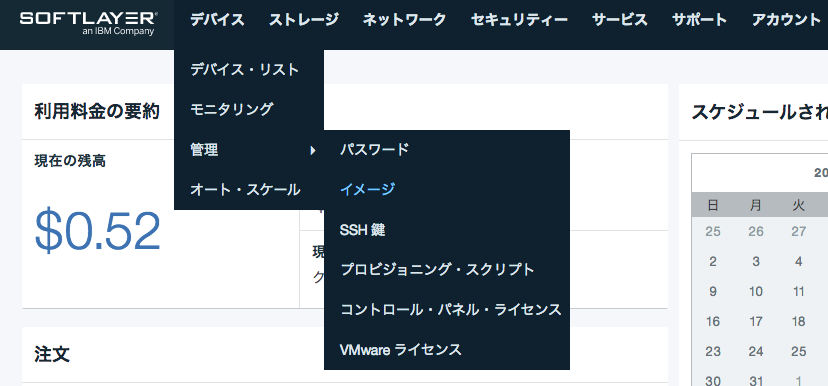This screenshot has width=828, height=386.
Task: Select calendar day 25 in first row
Action: point(713,231)
